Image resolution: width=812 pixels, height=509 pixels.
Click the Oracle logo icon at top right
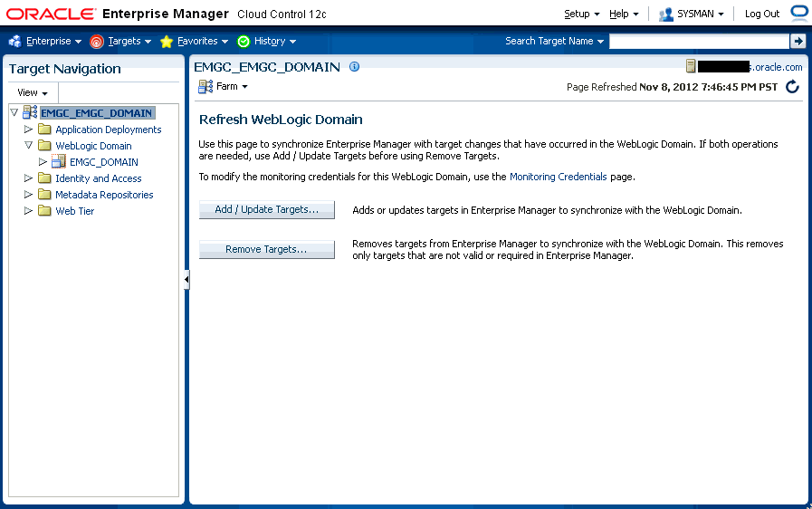coord(800,14)
